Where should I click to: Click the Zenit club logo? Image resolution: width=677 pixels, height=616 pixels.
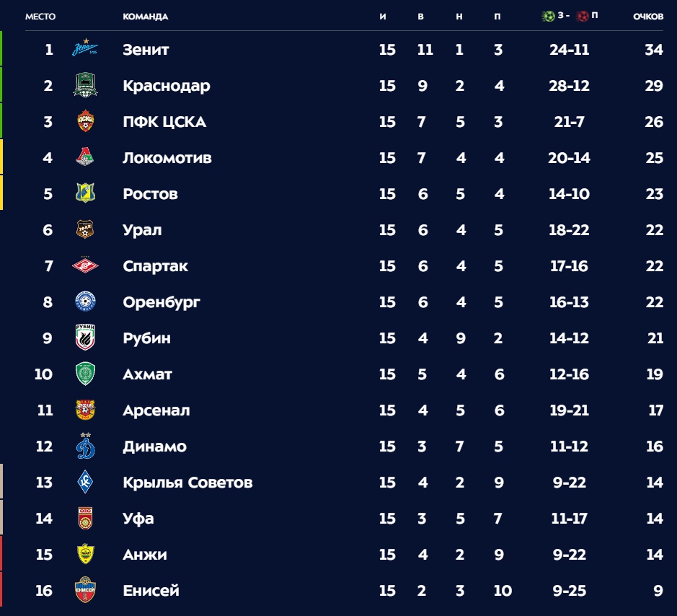85,50
